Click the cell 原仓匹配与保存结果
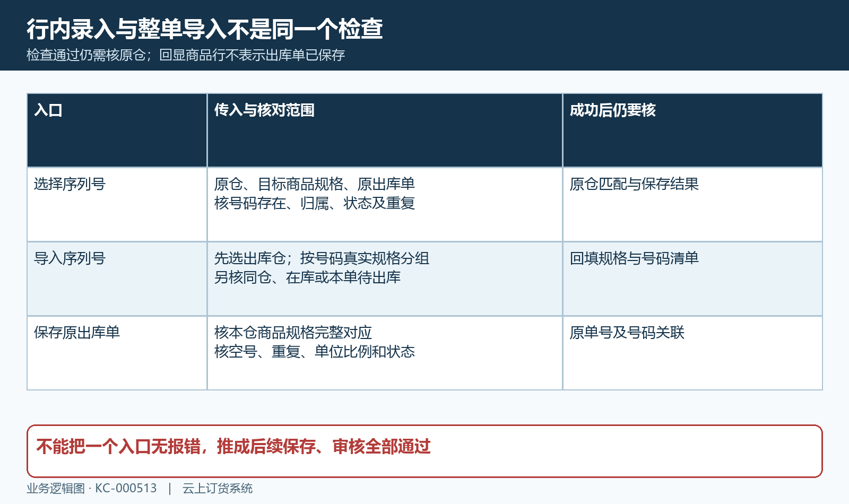This screenshot has height=504, width=849. click(x=634, y=184)
